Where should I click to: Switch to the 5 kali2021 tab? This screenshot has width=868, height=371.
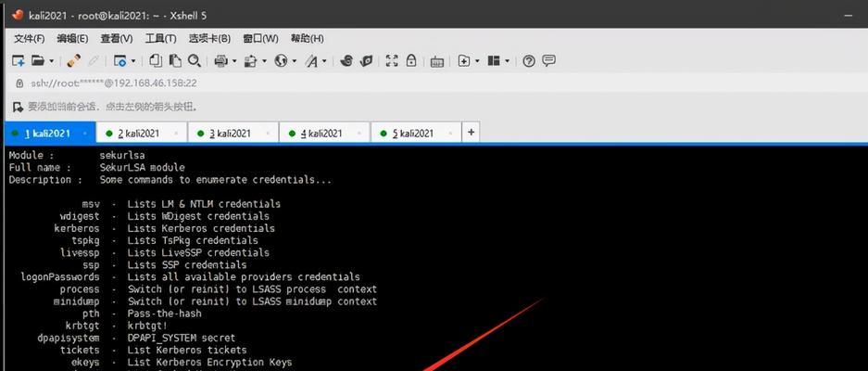pos(415,133)
